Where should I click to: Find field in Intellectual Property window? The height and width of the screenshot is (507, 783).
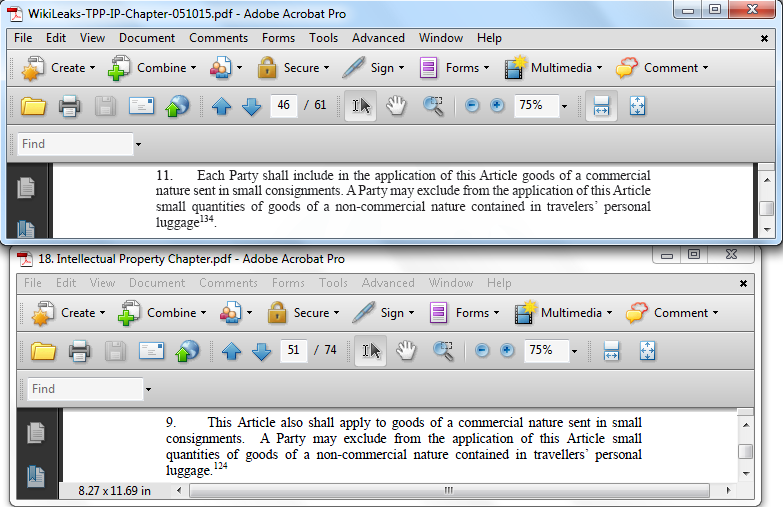click(x=85, y=389)
